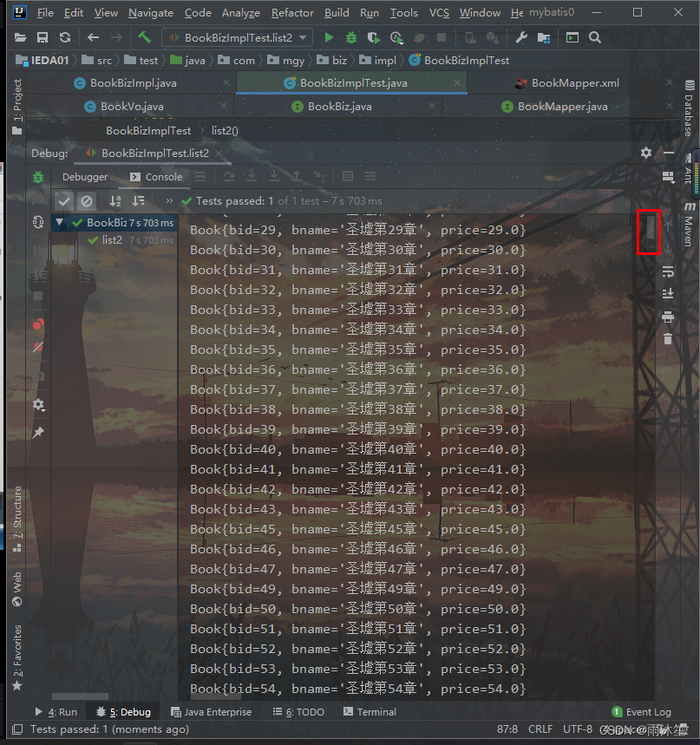Toggle Soft-Wrap in the console
This screenshot has width=700, height=745.
[x=668, y=271]
